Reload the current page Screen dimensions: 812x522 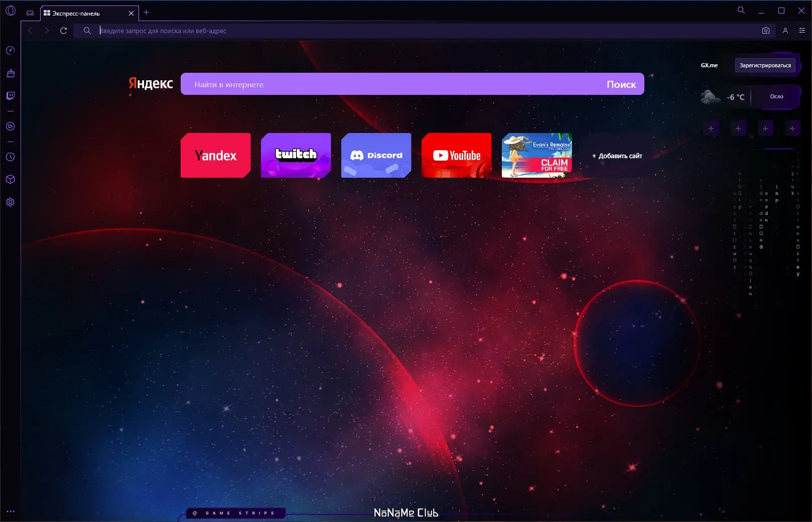click(x=63, y=31)
